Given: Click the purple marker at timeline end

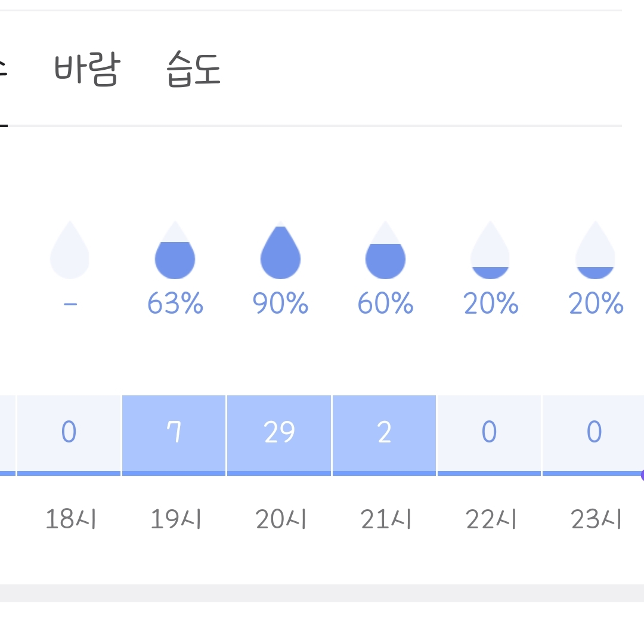Looking at the screenshot, I should 642,475.
